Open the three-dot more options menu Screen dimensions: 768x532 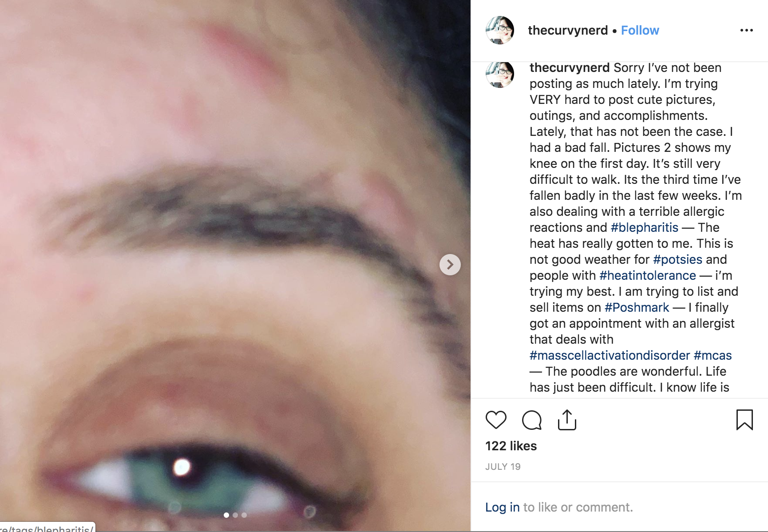coord(747,30)
